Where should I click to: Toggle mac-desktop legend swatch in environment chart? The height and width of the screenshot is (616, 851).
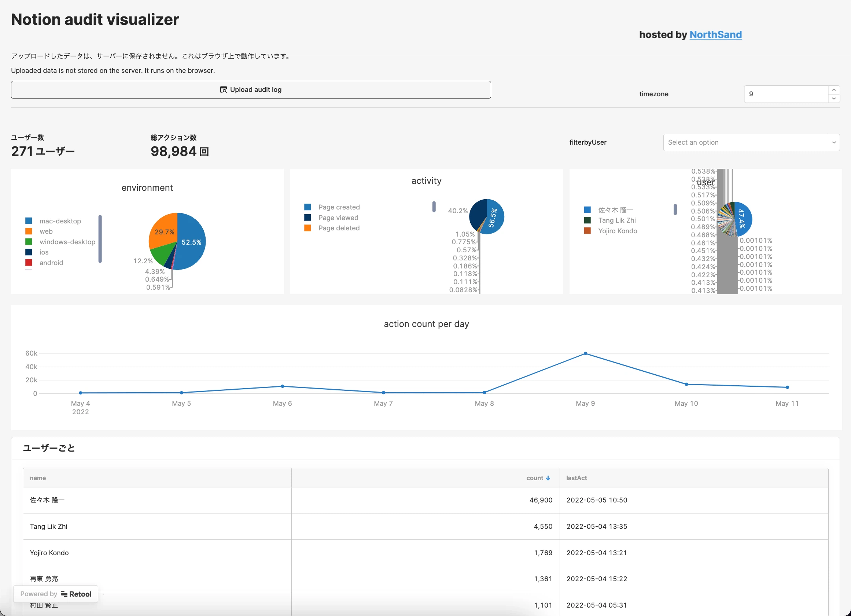coord(29,221)
